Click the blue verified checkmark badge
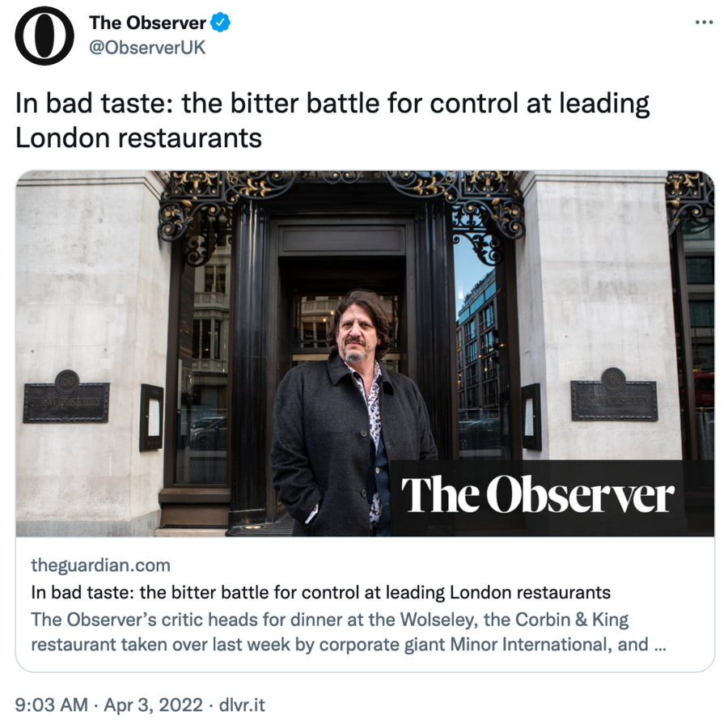Viewport: 728px width, 728px height. [221, 23]
